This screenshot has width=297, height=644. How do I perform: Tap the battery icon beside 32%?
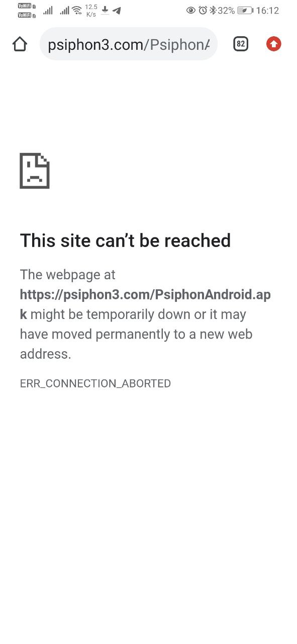coord(245,10)
